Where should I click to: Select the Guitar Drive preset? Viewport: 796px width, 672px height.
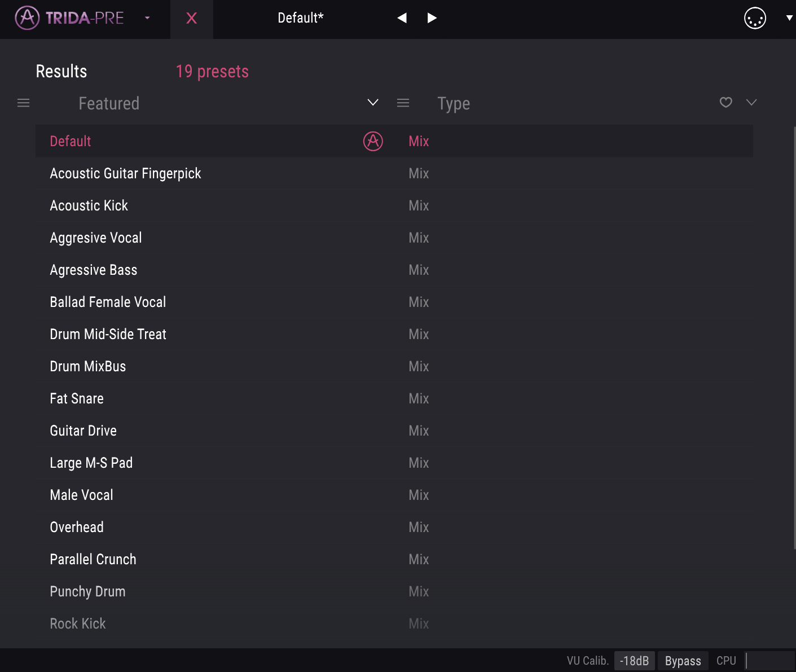point(83,431)
